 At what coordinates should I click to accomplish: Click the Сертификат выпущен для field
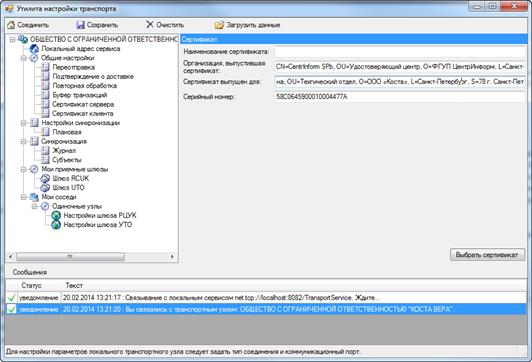pos(400,82)
